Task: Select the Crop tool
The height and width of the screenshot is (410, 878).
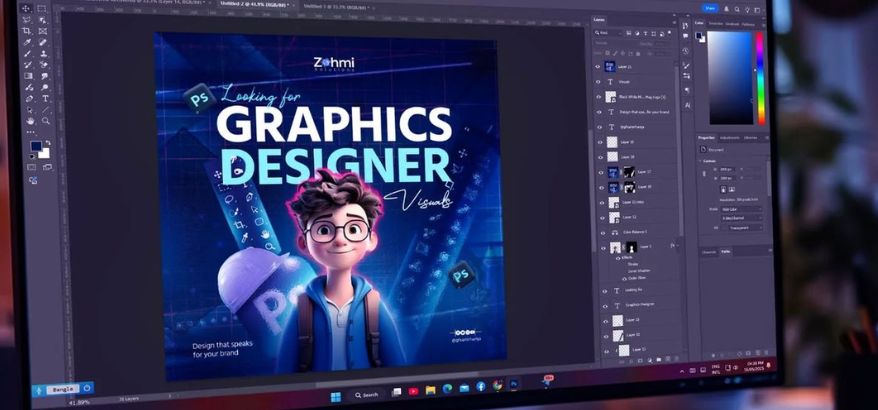Action: pos(27,31)
